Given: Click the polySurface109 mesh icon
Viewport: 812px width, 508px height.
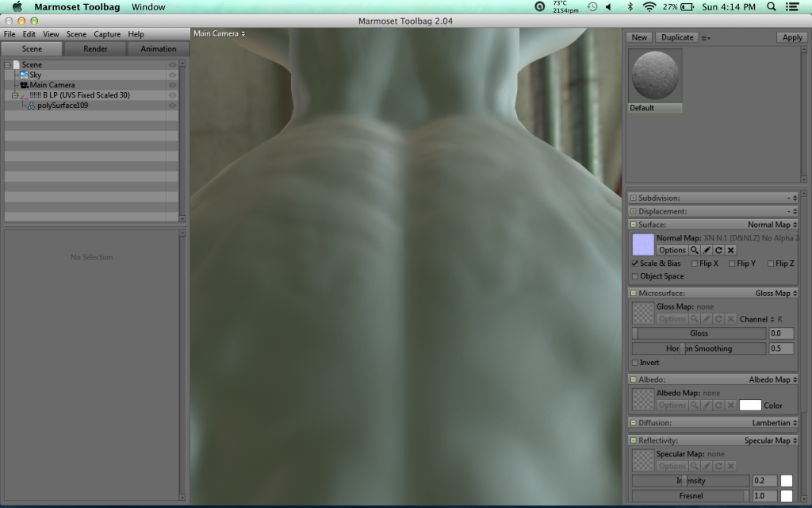Looking at the screenshot, I should tap(31, 106).
